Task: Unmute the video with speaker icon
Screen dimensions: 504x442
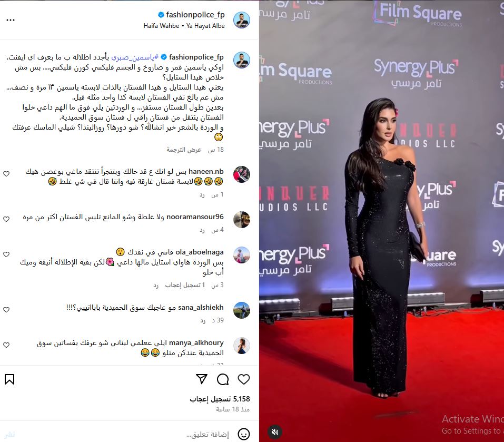Action: pyautogui.click(x=275, y=432)
